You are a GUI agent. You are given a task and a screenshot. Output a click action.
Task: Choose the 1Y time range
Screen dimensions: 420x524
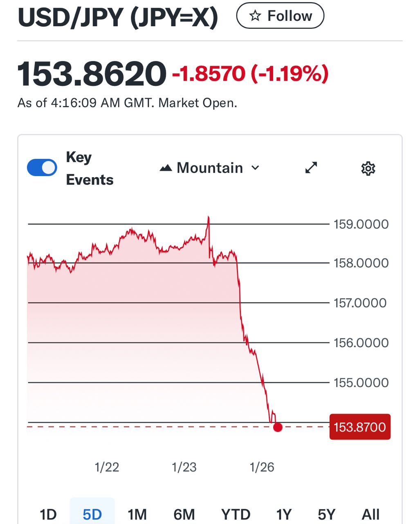pos(284,514)
